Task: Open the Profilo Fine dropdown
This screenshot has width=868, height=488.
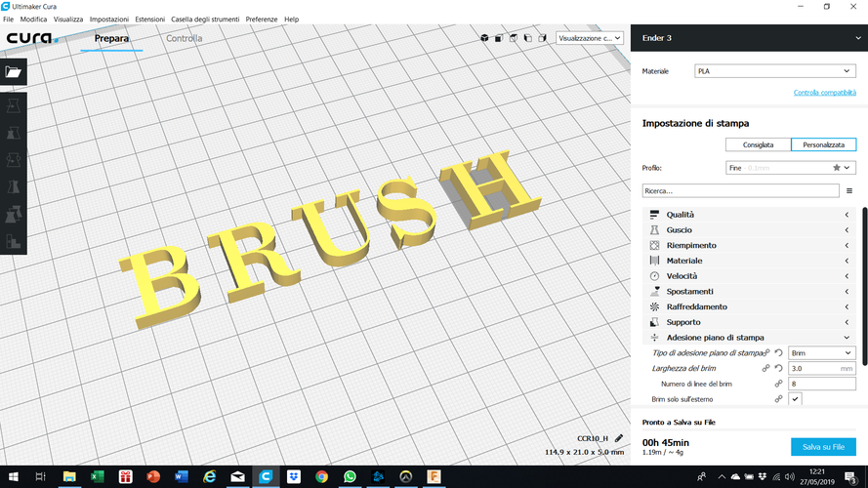Action: pos(791,168)
